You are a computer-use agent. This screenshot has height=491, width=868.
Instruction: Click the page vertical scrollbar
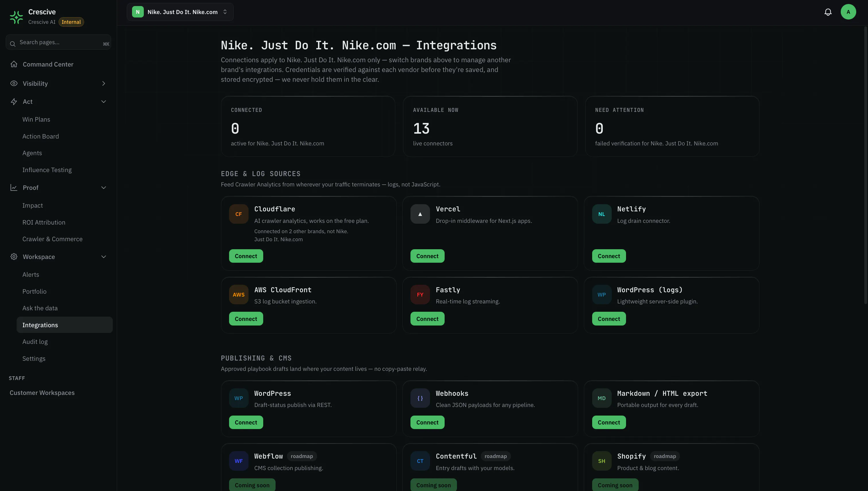(866, 165)
